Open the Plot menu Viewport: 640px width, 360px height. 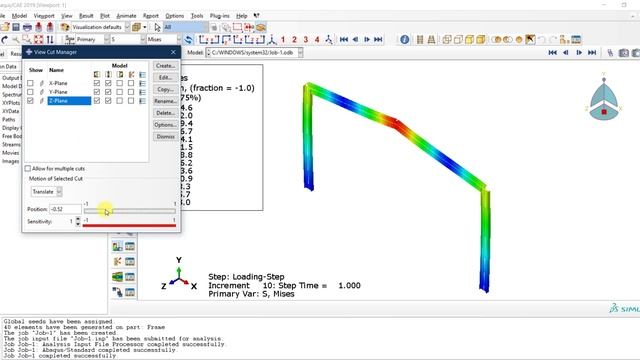(105, 16)
